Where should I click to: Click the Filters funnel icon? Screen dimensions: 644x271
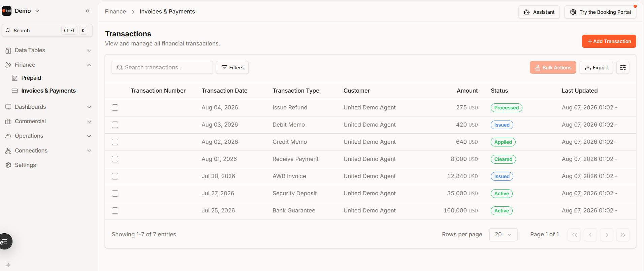224,68
